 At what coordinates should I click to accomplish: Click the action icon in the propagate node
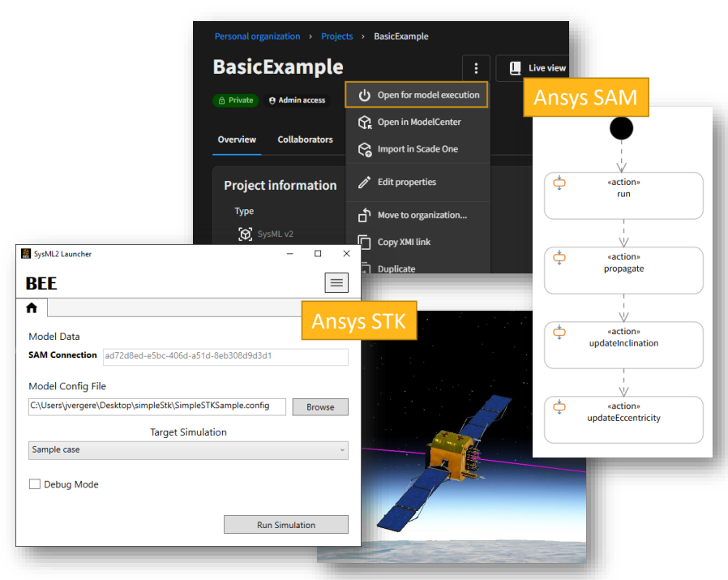click(559, 257)
